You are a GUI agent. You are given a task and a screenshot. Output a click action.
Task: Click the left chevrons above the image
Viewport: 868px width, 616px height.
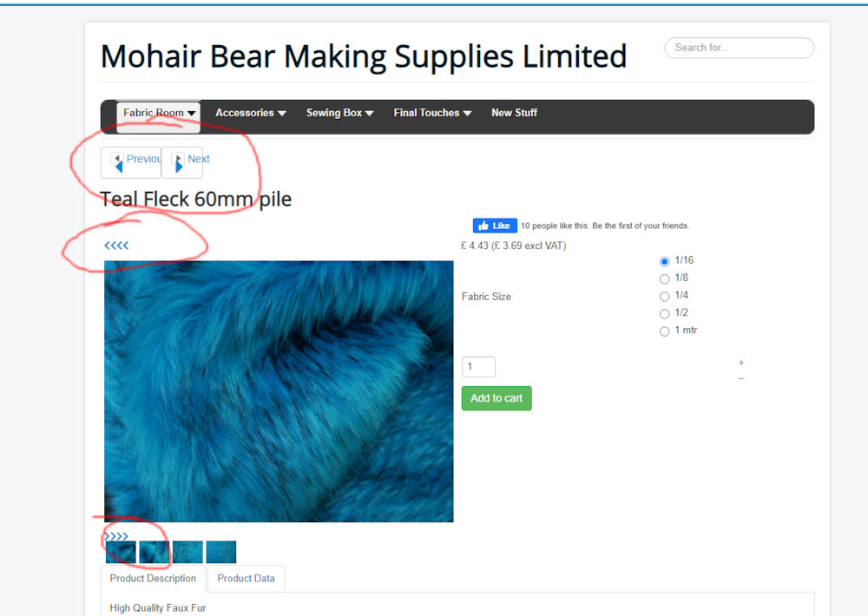pyautogui.click(x=116, y=246)
